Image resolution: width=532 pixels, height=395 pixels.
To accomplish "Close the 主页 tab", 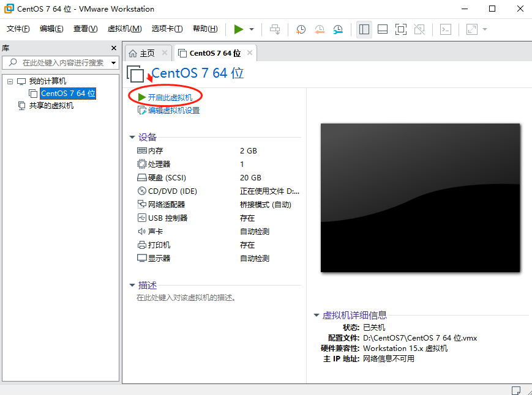I will [x=165, y=53].
